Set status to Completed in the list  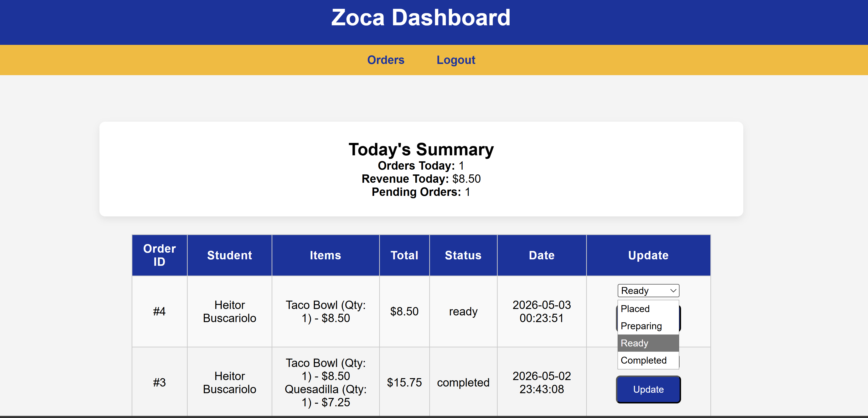(x=648, y=360)
